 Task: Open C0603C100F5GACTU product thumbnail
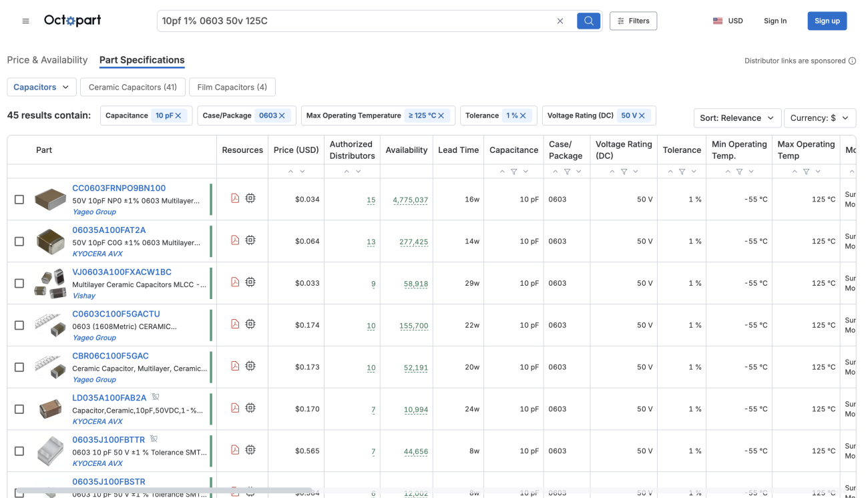coord(50,325)
